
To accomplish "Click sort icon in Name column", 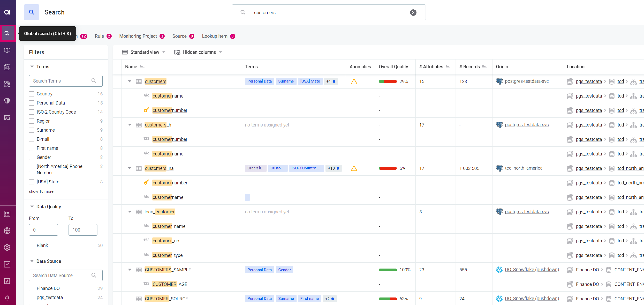I will click(142, 67).
